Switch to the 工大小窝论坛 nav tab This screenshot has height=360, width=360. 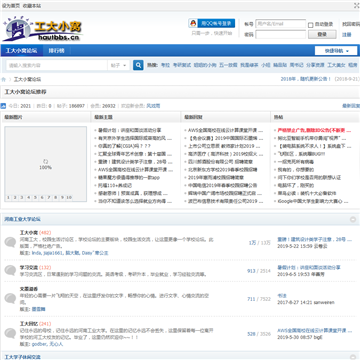coord(21,51)
